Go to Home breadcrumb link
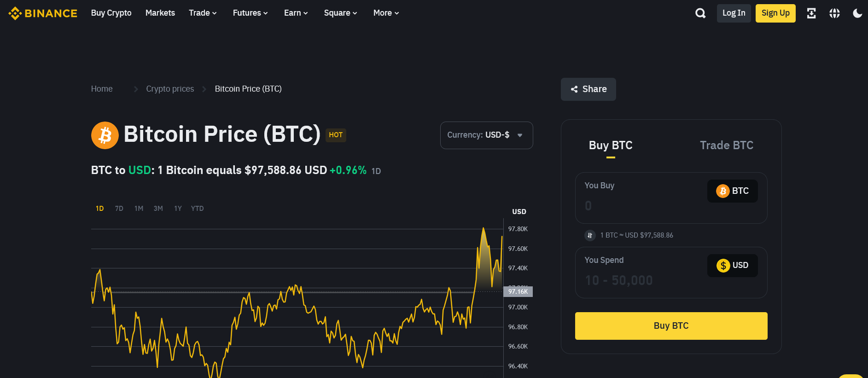 click(x=102, y=89)
